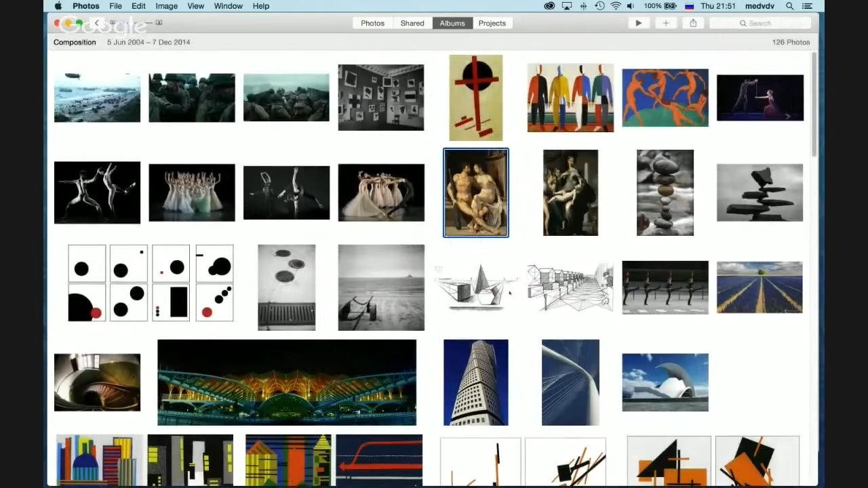This screenshot has height=488, width=868.
Task: Open the File menu
Action: coord(115,6)
